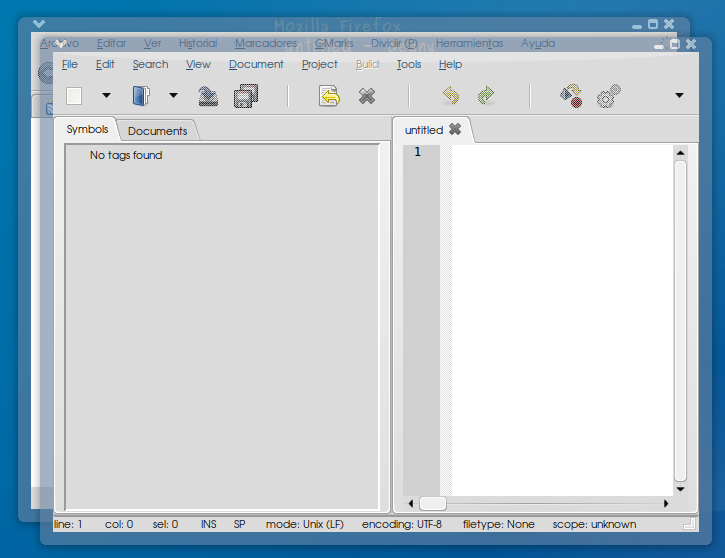Click 'col: 0' in the status bar
This screenshot has height=558, width=725.
(x=119, y=524)
